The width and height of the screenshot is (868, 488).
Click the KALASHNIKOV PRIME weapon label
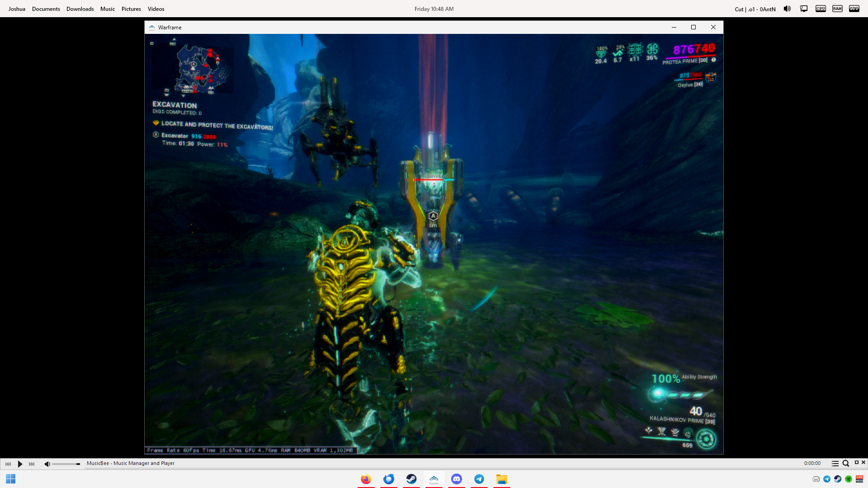click(x=682, y=420)
